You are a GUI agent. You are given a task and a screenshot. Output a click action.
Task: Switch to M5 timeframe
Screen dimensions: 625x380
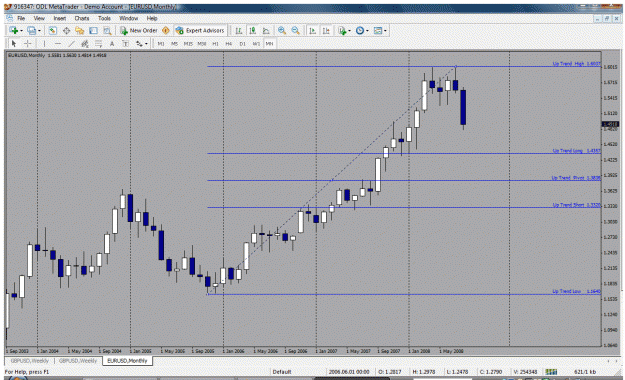coord(175,43)
